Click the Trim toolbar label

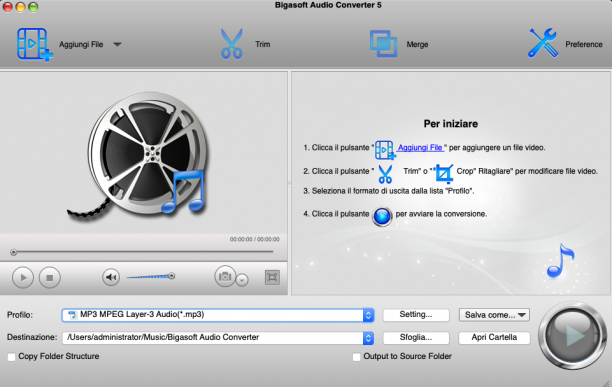coord(263,44)
